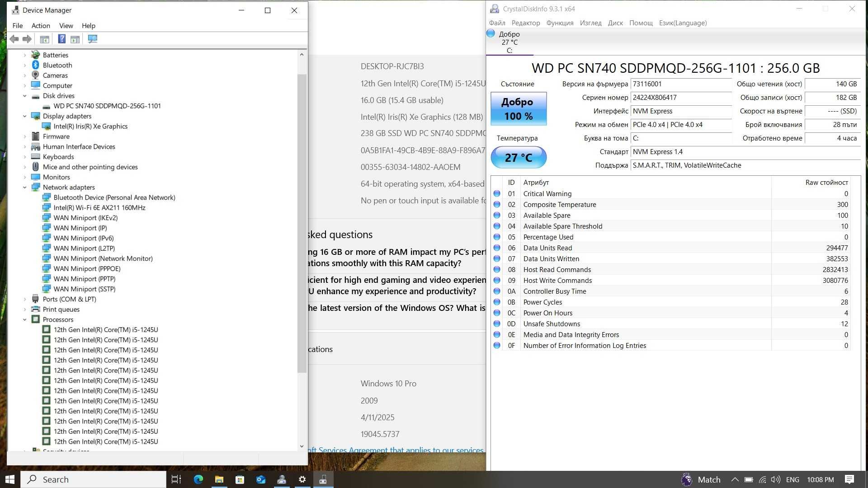
Task: Click the firmware version field 73116001
Action: click(x=681, y=84)
